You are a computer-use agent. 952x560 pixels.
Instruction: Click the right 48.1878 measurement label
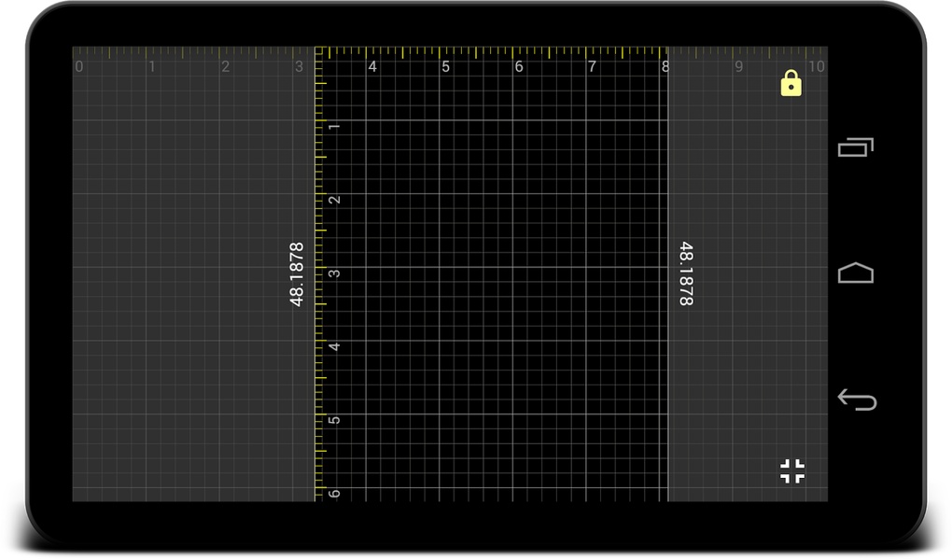tap(685, 273)
